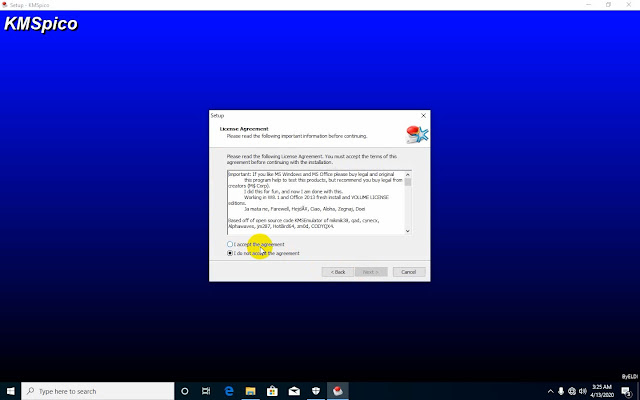Click the taskbar clock showing 3:25 AM

click(x=602, y=391)
